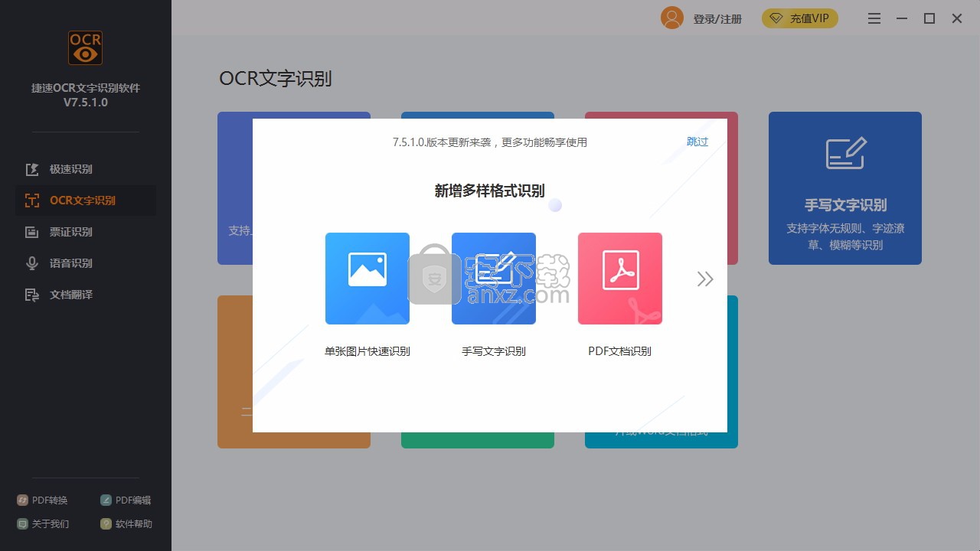This screenshot has height=551, width=980.
Task: Click the OCR文字识别 scan-frame icon
Action: coord(32,201)
